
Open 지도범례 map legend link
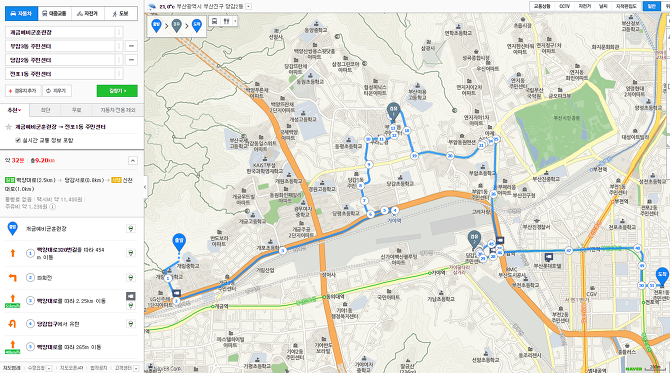(12, 368)
